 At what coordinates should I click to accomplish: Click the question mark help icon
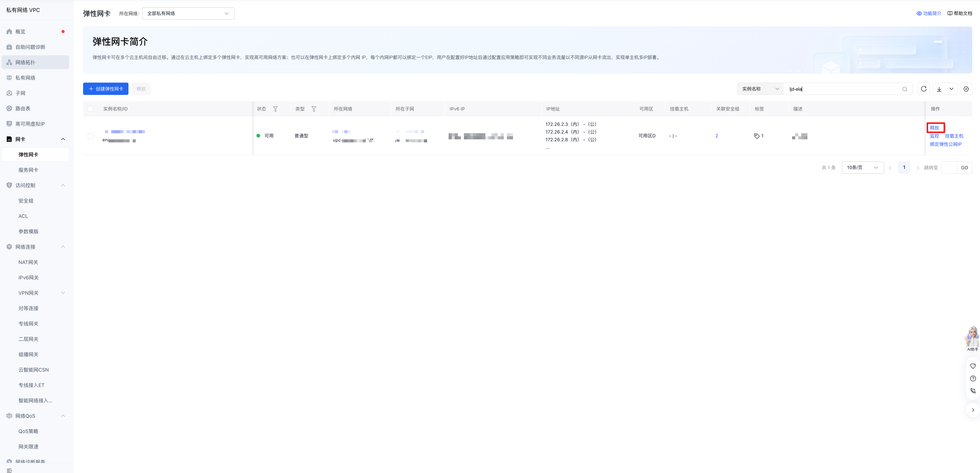click(x=973, y=378)
